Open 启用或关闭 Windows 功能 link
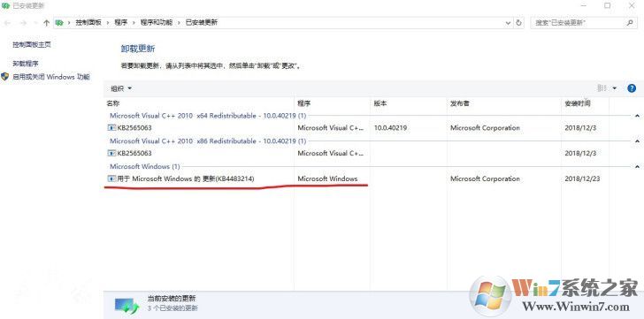644x319 pixels. pos(51,77)
